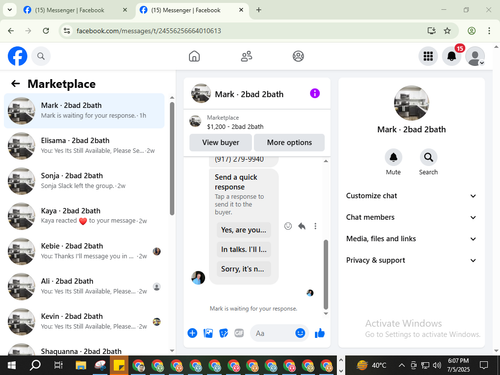Screen dimensions: 500x375
Task: React to message with emoji icon
Action: pos(288,226)
